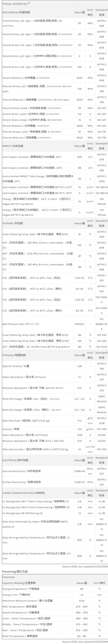Select the MECHANICAL/机械性能 section header
Screen dimensions: 108x644
point(16,12)
